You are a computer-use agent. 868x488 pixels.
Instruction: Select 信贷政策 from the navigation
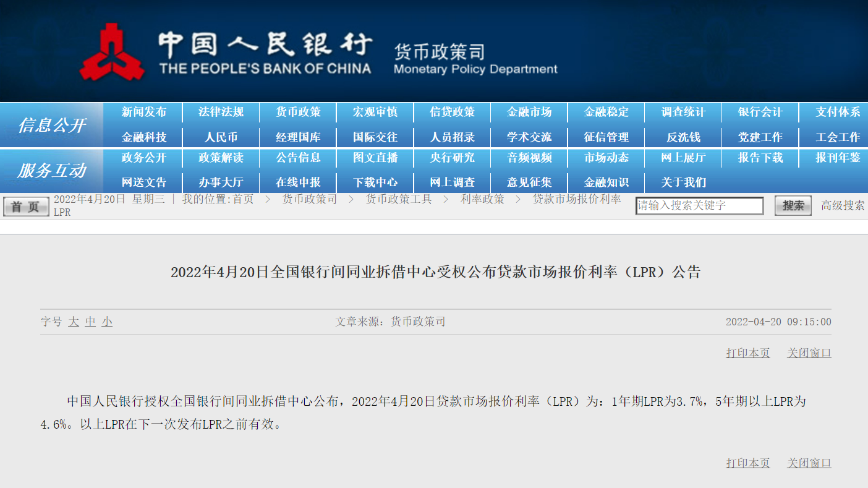pos(453,112)
